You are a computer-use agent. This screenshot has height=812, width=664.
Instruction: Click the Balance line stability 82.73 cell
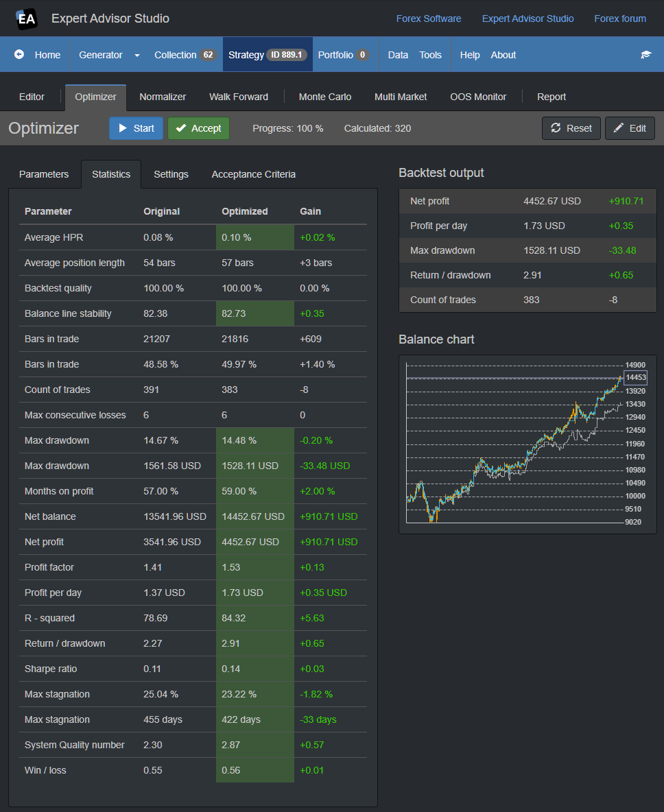click(x=254, y=313)
